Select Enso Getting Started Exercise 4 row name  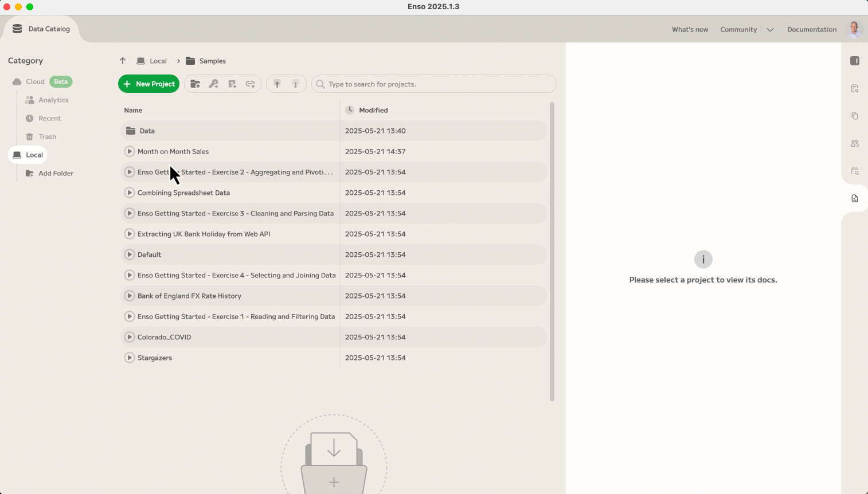point(237,275)
